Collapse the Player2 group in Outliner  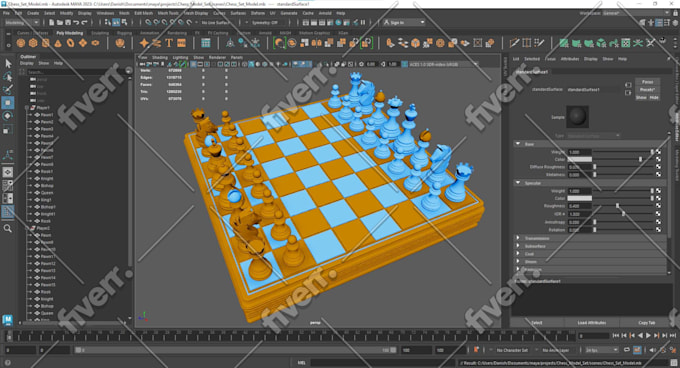27,228
